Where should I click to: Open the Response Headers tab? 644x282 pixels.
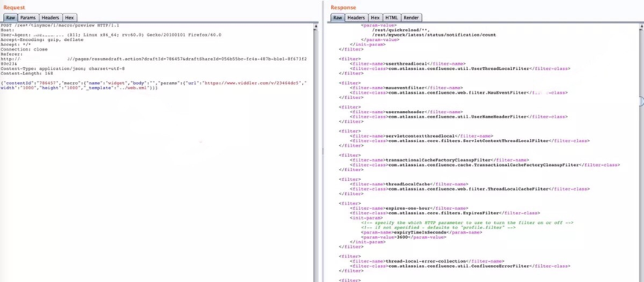[356, 18]
